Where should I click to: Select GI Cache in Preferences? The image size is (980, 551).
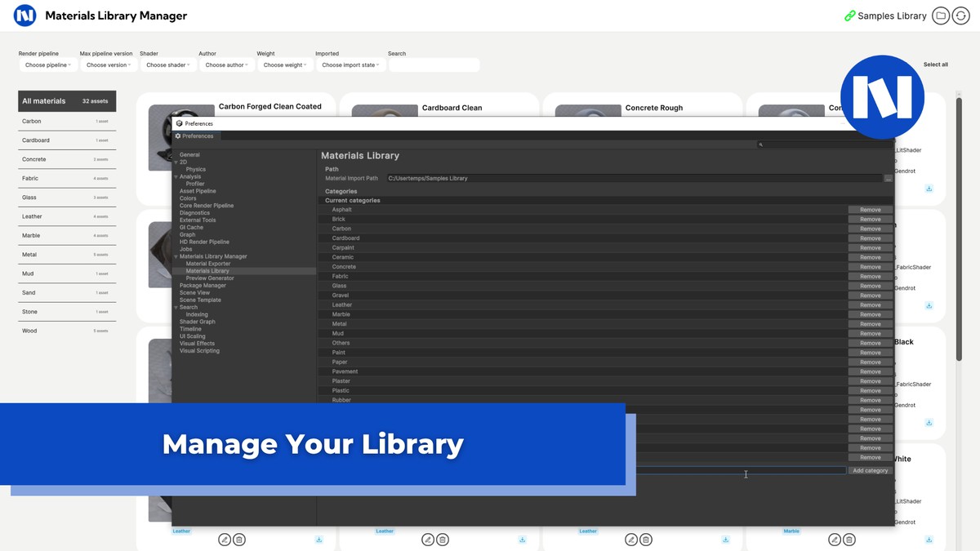[191, 228]
